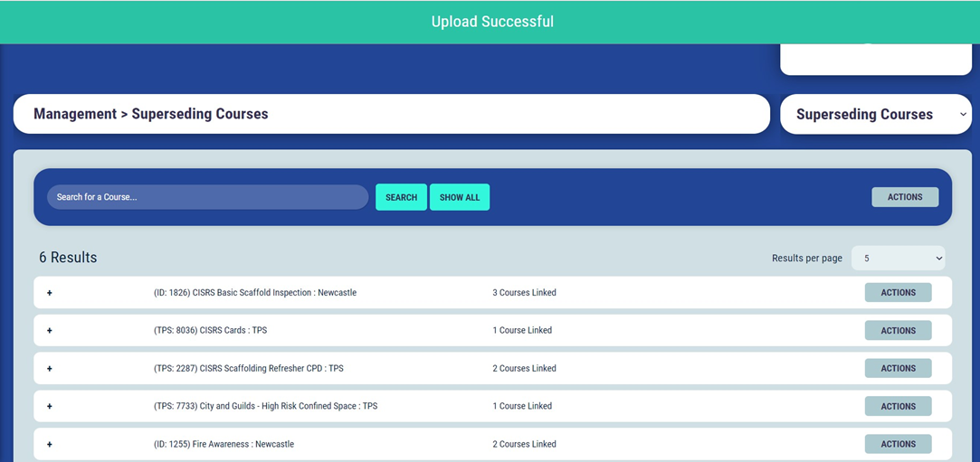
Task: Expand the CISRS Cards TPS row
Action: (x=50, y=331)
